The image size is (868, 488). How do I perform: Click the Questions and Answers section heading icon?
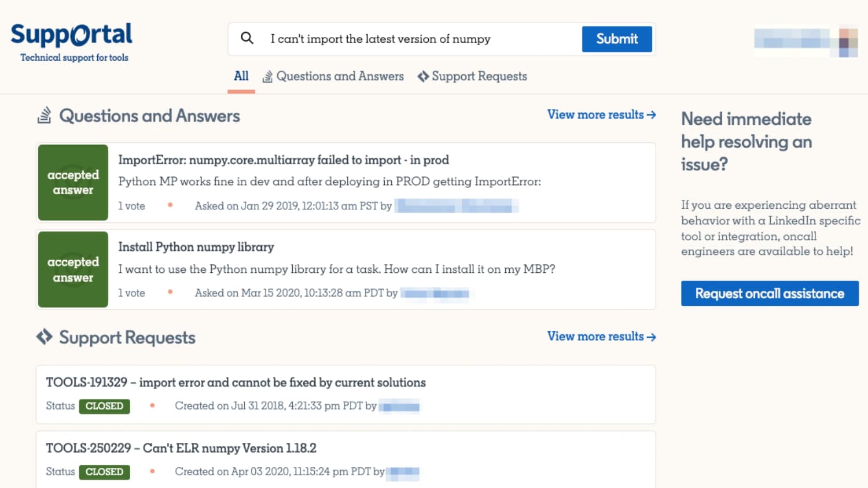click(45, 115)
